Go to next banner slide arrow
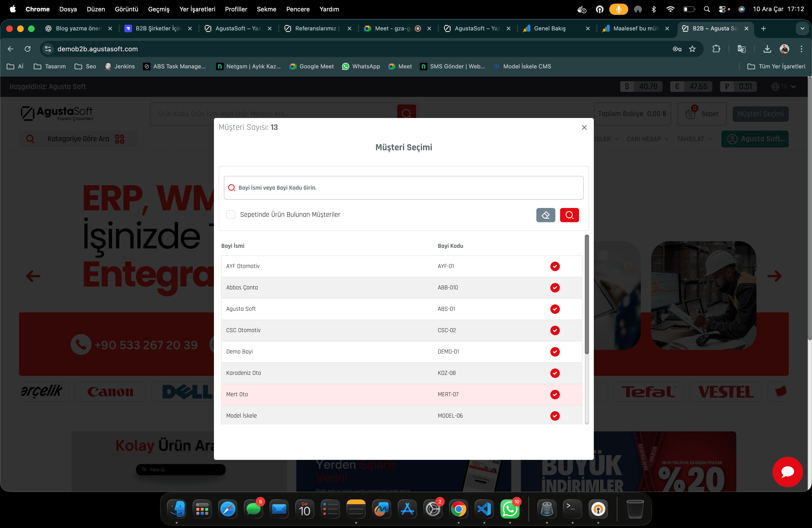This screenshot has height=528, width=812. (x=774, y=276)
